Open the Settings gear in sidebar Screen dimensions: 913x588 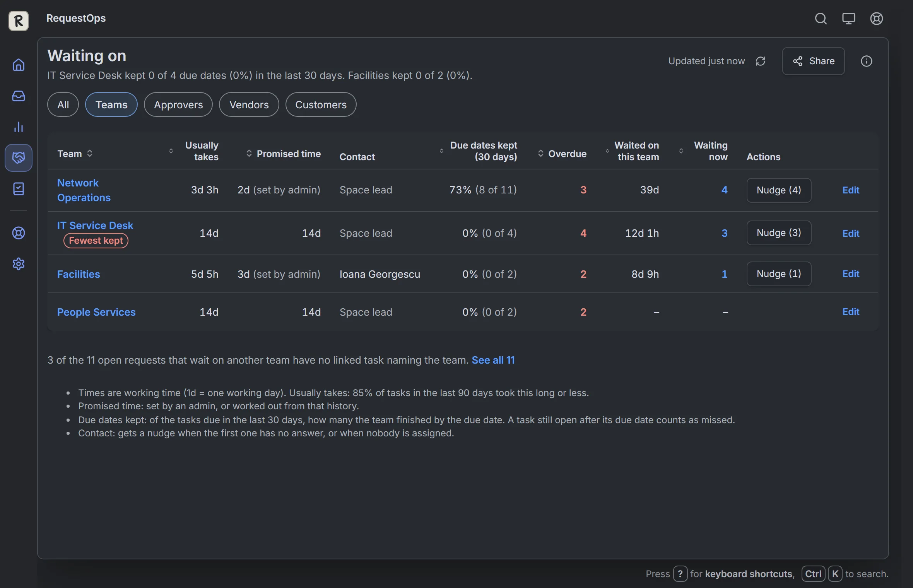[19, 264]
